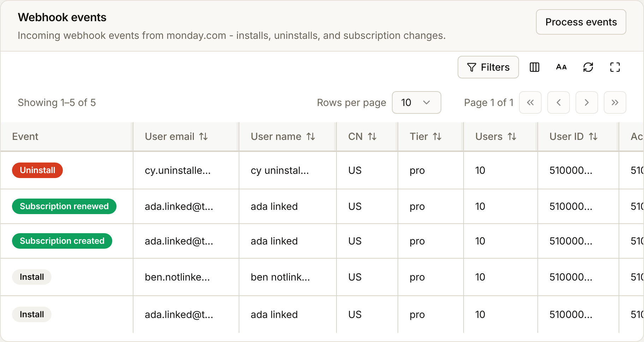Open the column visibility icon

tap(535, 67)
